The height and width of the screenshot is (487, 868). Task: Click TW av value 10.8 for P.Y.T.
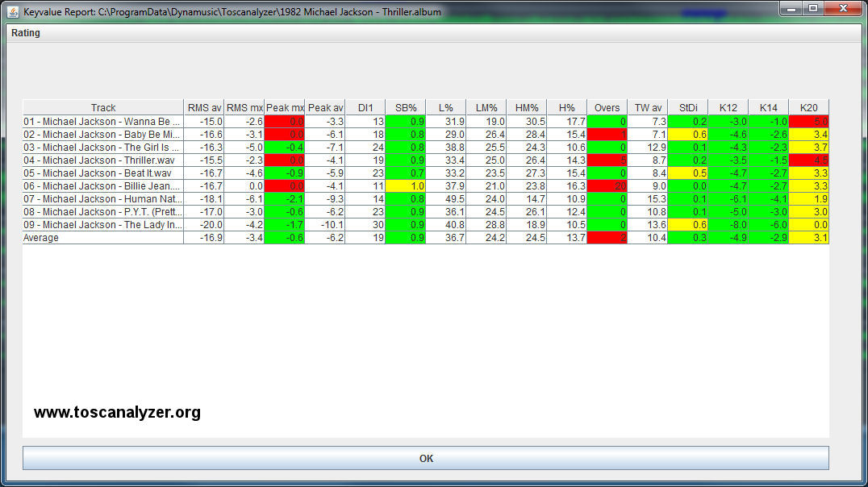point(648,212)
